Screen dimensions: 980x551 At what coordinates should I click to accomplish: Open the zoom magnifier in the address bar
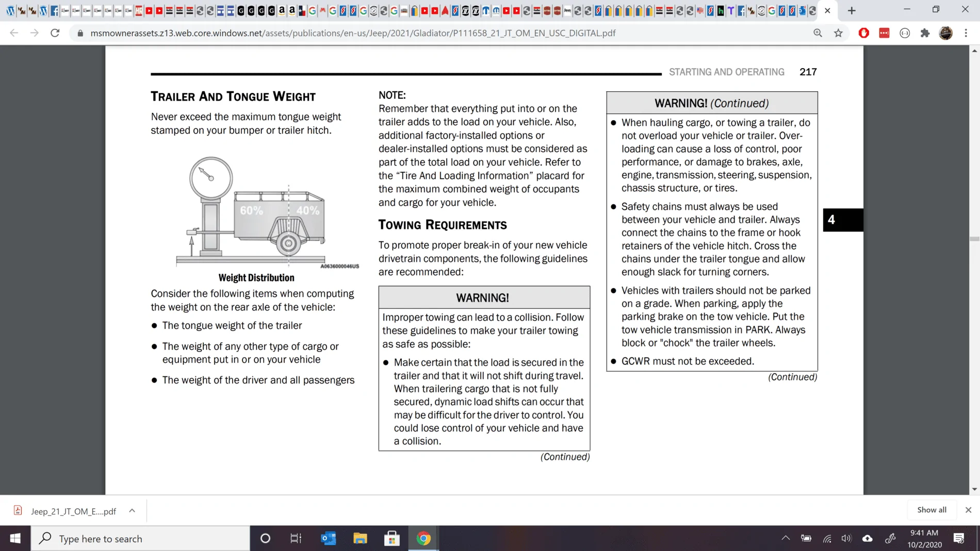[x=818, y=33]
